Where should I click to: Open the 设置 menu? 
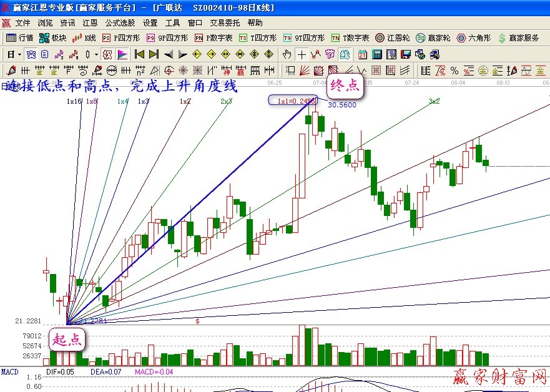click(150, 23)
